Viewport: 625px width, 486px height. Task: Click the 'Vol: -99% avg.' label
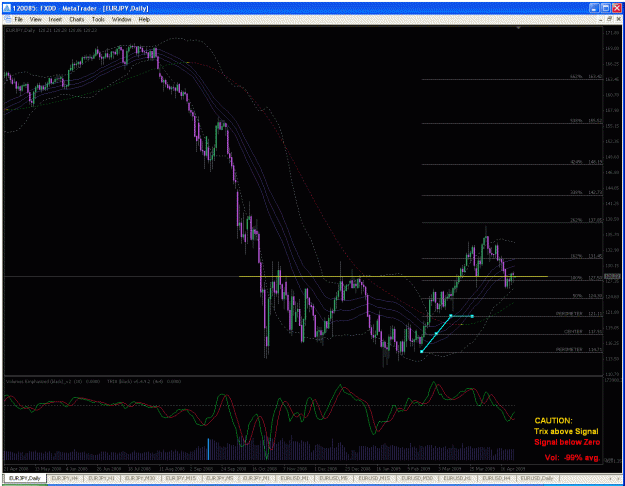(x=572, y=457)
